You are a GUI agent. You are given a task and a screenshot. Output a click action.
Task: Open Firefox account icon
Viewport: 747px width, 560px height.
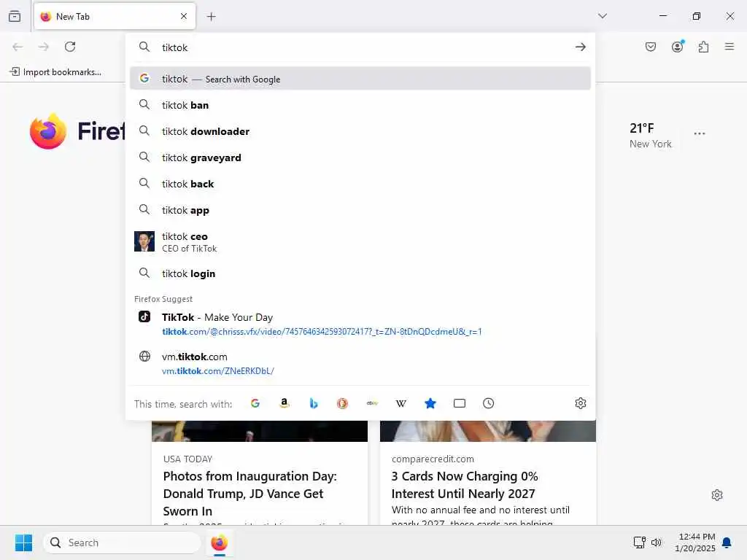click(x=678, y=47)
